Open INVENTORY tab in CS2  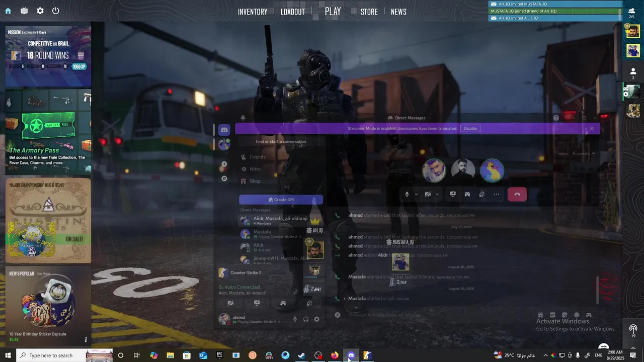(x=253, y=12)
